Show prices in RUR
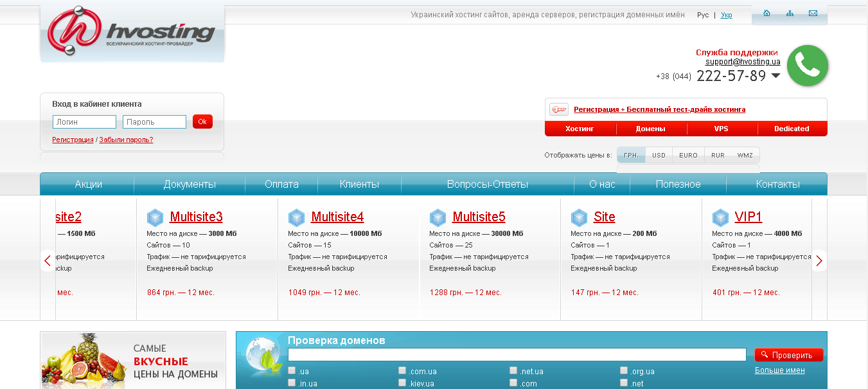868x389 pixels. pyautogui.click(x=718, y=155)
